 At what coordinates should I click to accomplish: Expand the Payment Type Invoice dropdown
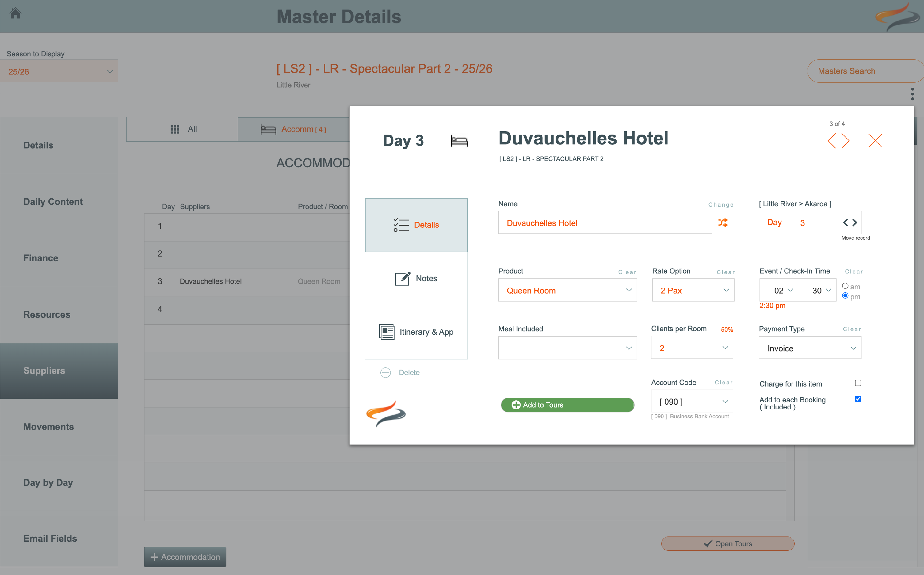pyautogui.click(x=810, y=348)
